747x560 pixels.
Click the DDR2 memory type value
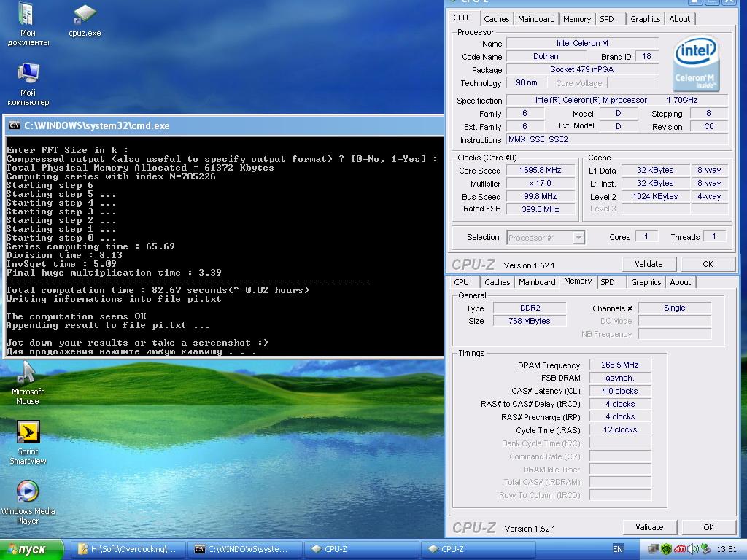[x=530, y=308]
